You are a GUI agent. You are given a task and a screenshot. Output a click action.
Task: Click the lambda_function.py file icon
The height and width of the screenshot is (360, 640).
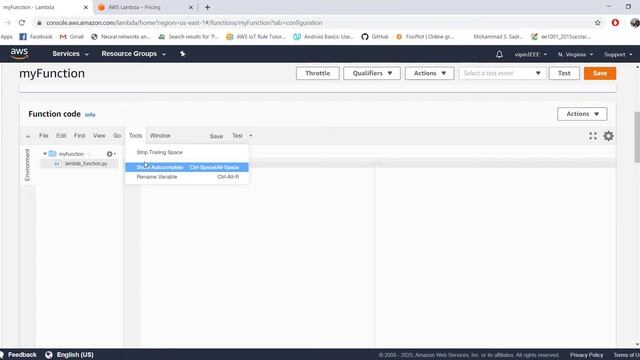(x=58, y=164)
